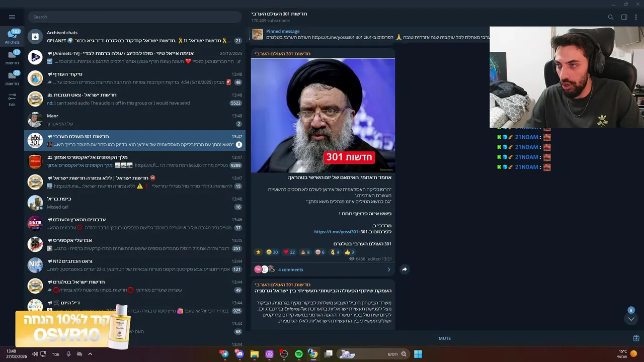Focus the Search field above chats

(x=135, y=17)
